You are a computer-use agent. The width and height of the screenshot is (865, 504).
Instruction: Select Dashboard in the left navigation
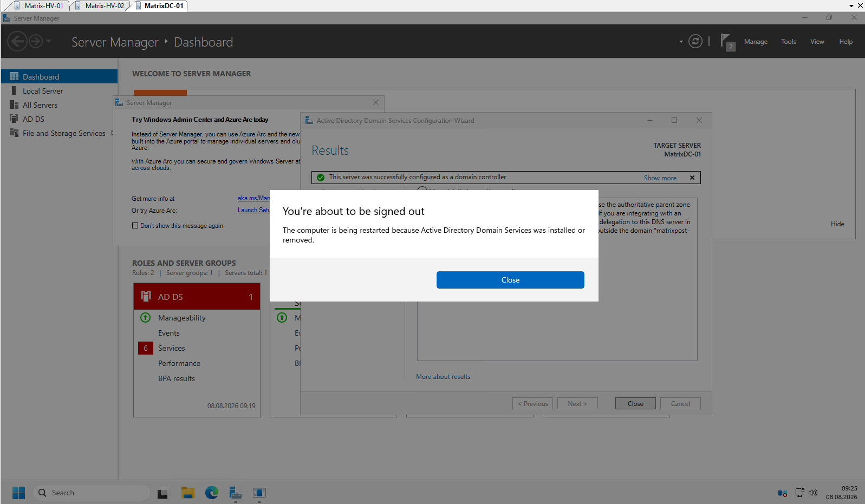(x=59, y=77)
